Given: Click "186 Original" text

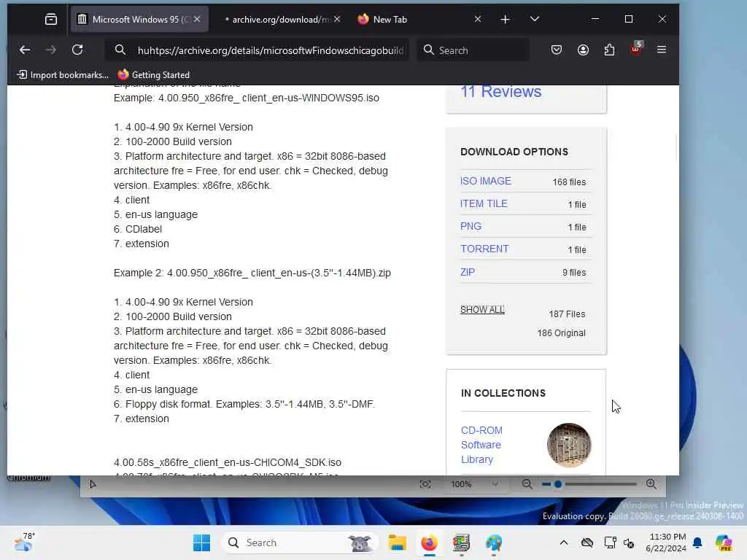Looking at the screenshot, I should coord(561,332).
